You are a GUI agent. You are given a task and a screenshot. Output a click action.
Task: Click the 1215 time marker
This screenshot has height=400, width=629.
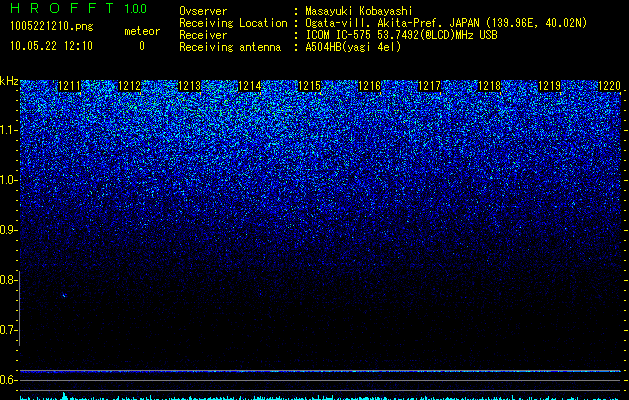pyautogui.click(x=309, y=86)
